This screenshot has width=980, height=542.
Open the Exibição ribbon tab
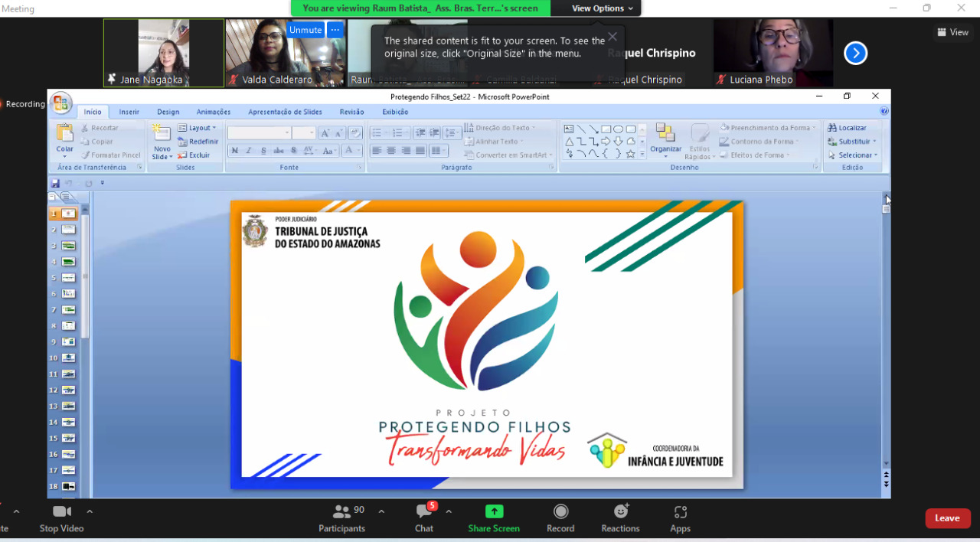tap(395, 112)
